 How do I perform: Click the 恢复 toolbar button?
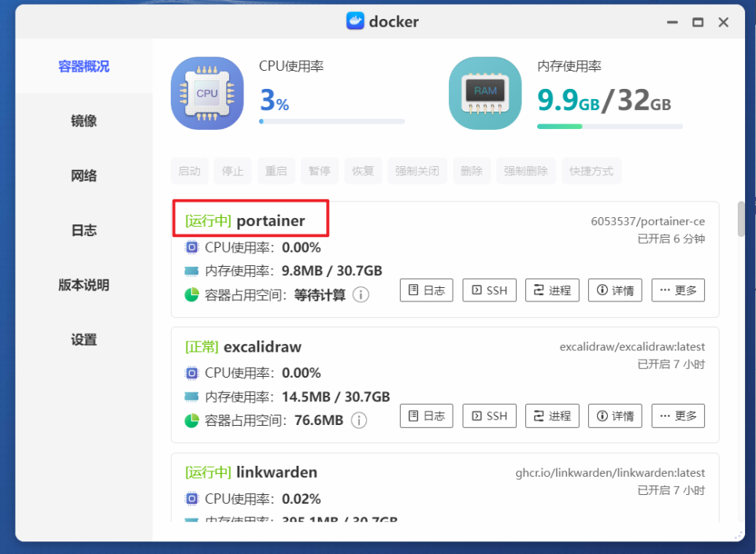[x=363, y=171]
